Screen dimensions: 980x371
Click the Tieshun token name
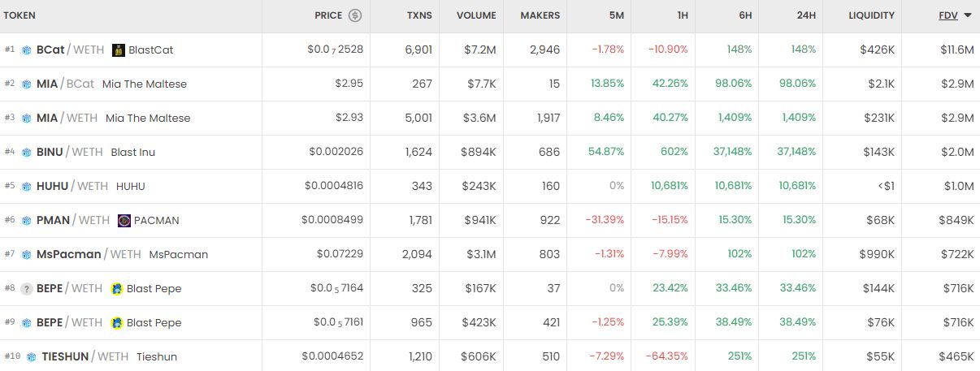[x=157, y=356]
